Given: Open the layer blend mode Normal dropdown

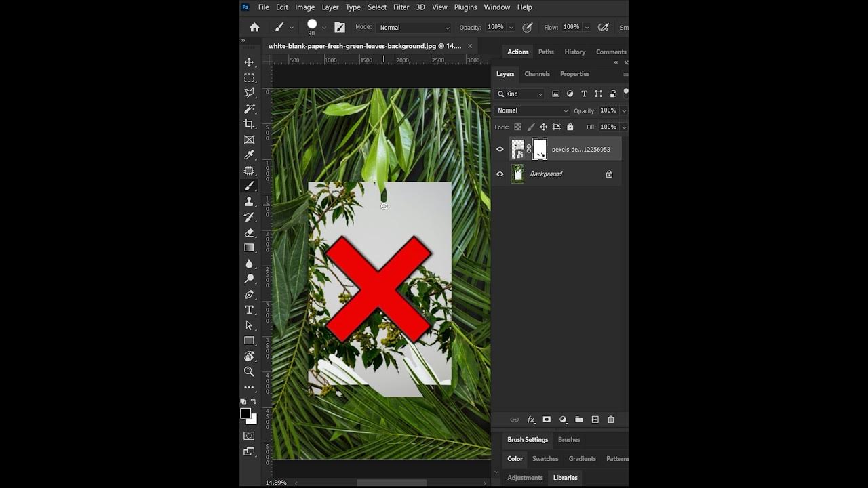Looking at the screenshot, I should point(532,110).
